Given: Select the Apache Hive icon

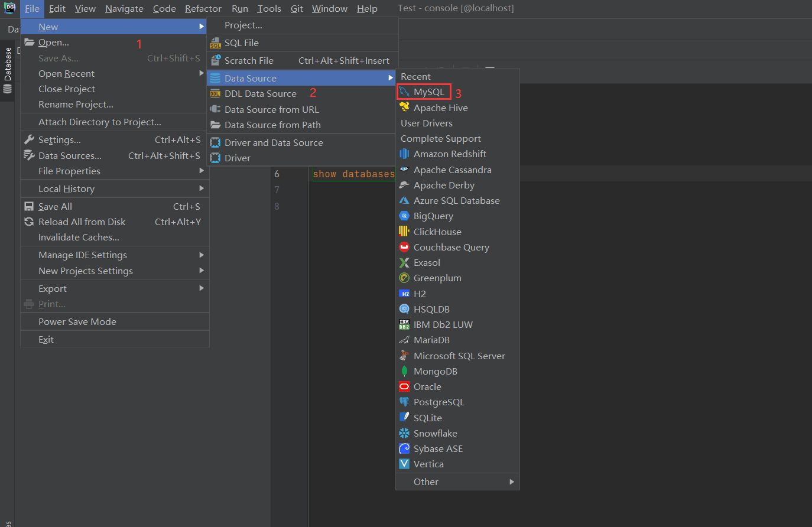Looking at the screenshot, I should tap(404, 108).
